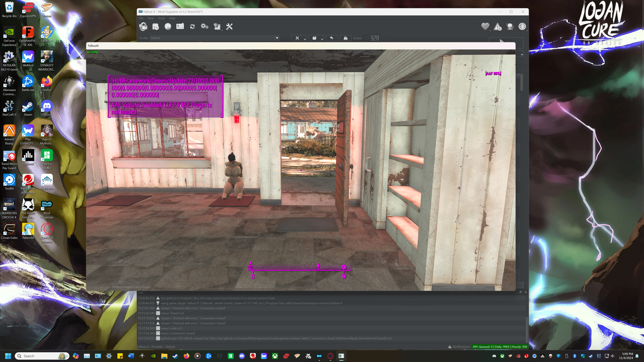Expand the open folder dropdown button
Viewport: 644px width, 362px height.
coord(316,38)
